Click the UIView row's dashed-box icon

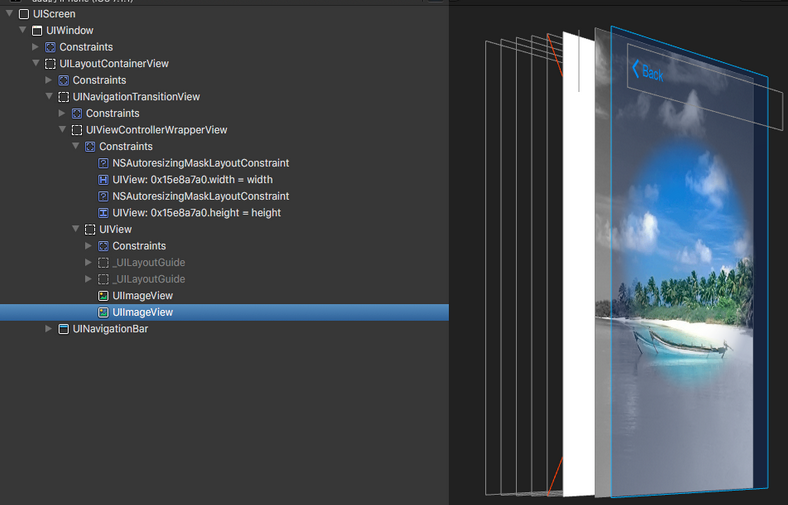click(90, 230)
